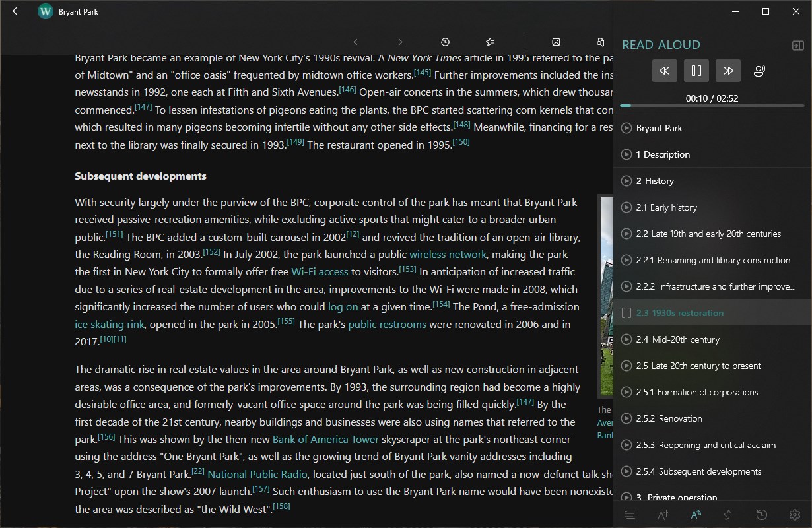Open the images gallery icon
Screen dimensions: 812x528
point(556,42)
